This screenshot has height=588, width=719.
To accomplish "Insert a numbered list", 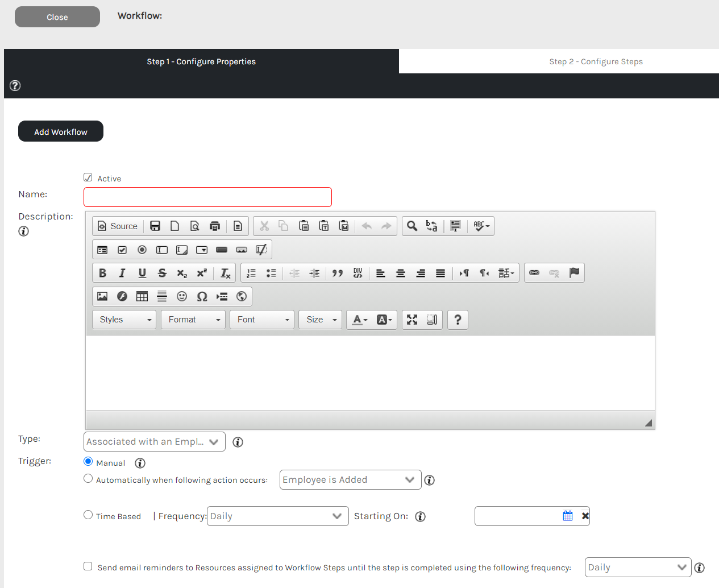I will point(251,273).
